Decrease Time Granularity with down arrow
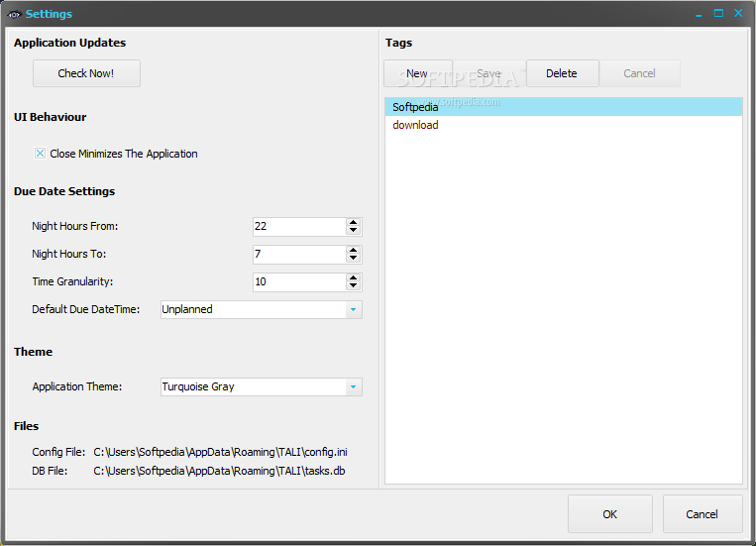The width and height of the screenshot is (756, 546). [x=354, y=285]
